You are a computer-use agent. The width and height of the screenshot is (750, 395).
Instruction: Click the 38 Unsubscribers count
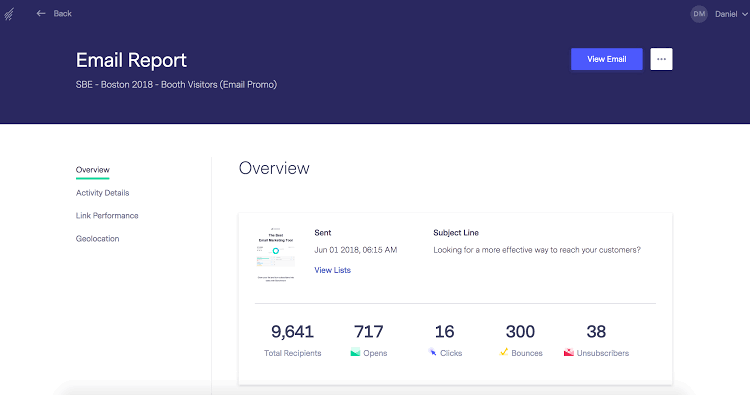tap(596, 331)
